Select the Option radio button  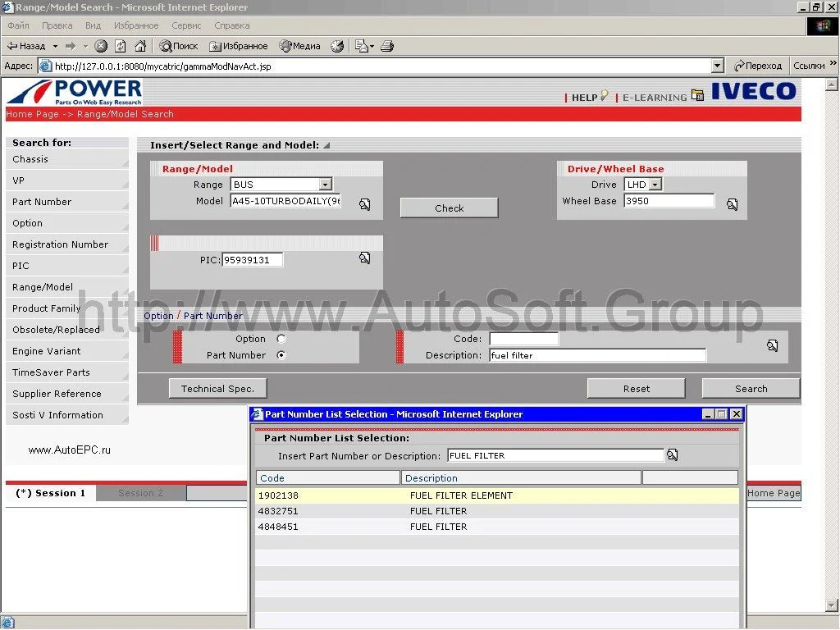(x=281, y=339)
